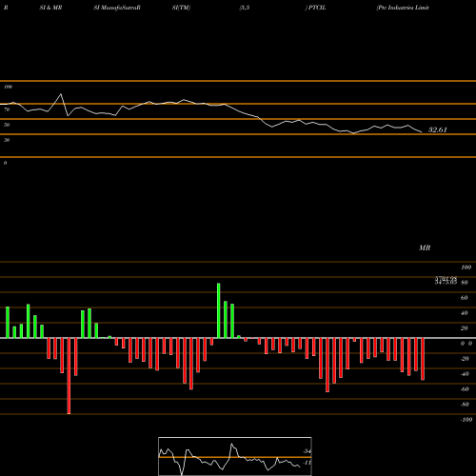The image size is (476, 476).
Task: Click the last red MR bar on right
Action: click(x=423, y=359)
